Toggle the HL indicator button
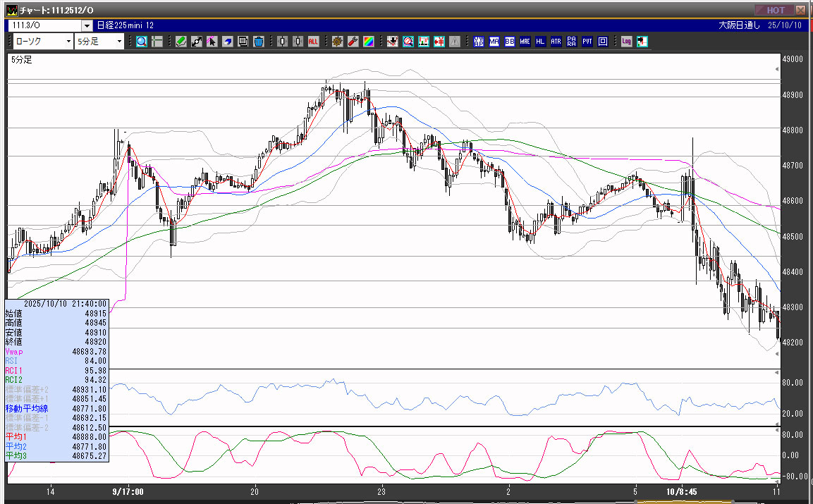Viewport: 813px width, 504px height. tap(540, 42)
